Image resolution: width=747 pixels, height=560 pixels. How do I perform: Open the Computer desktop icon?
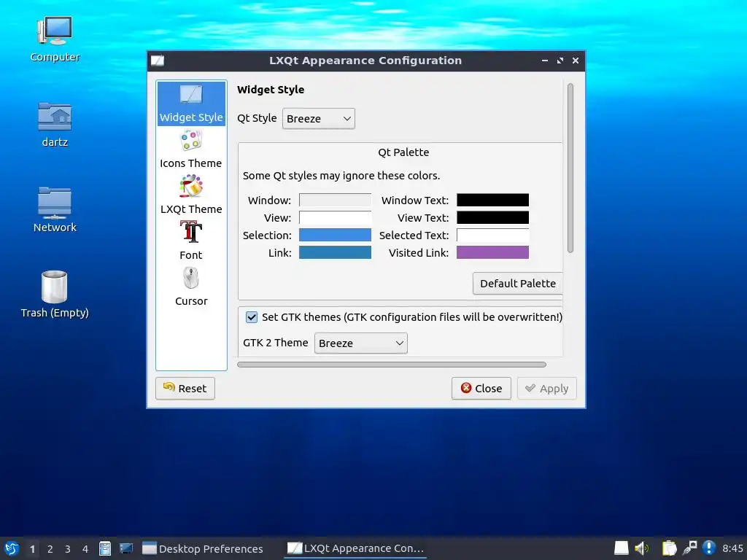point(55,39)
